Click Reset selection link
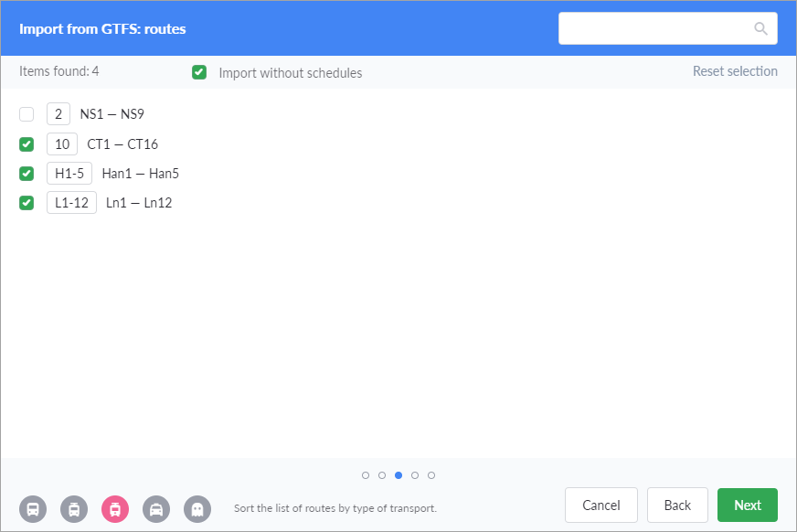This screenshot has height=532, width=797. click(735, 71)
